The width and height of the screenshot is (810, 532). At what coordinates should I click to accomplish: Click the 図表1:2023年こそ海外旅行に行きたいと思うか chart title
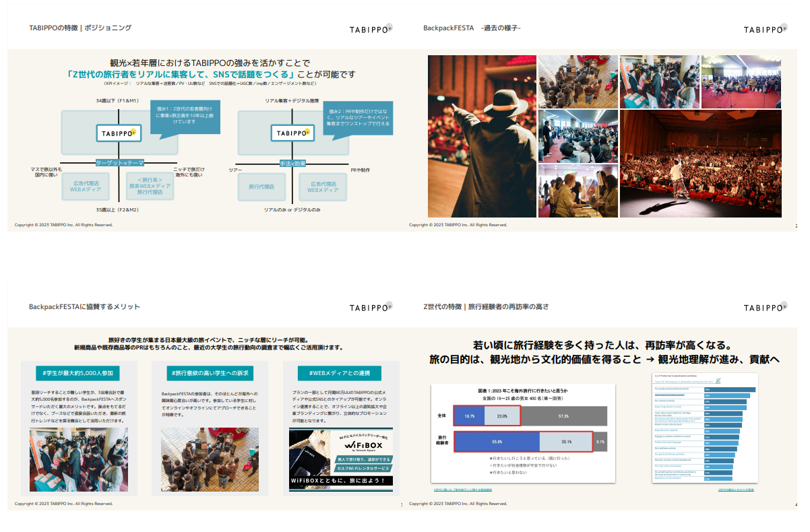(523, 390)
